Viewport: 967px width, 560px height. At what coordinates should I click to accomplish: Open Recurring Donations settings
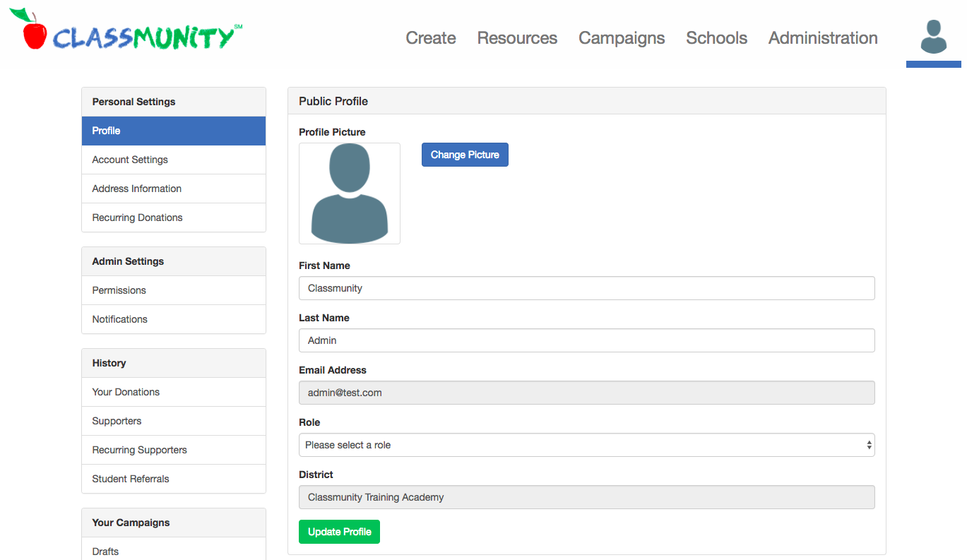point(137,217)
